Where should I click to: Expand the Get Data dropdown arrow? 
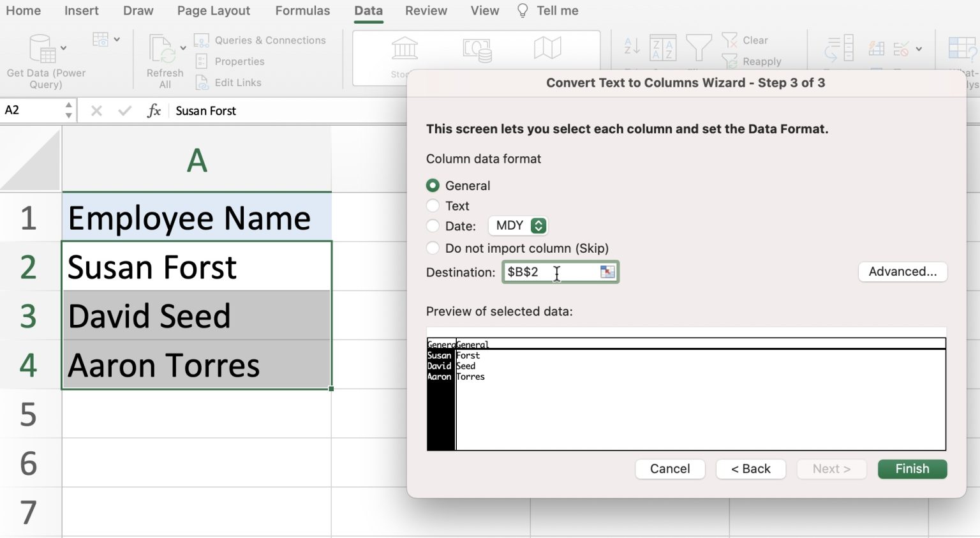click(x=64, y=48)
